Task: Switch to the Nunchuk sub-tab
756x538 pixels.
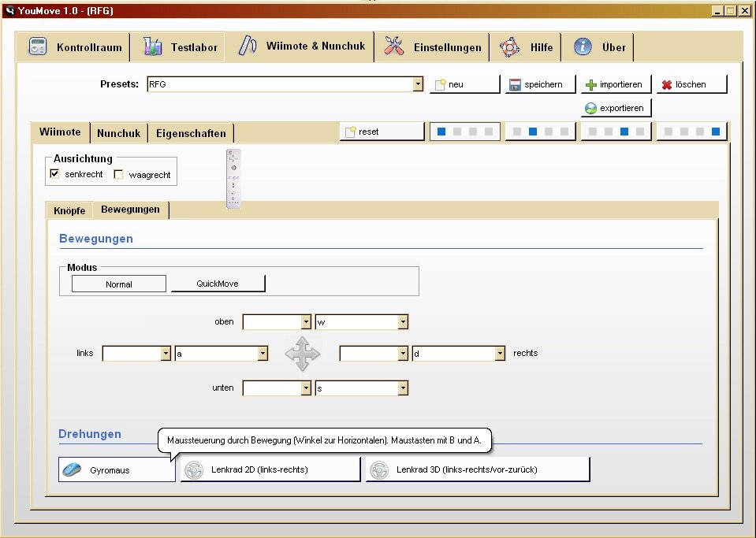Action: coord(118,133)
